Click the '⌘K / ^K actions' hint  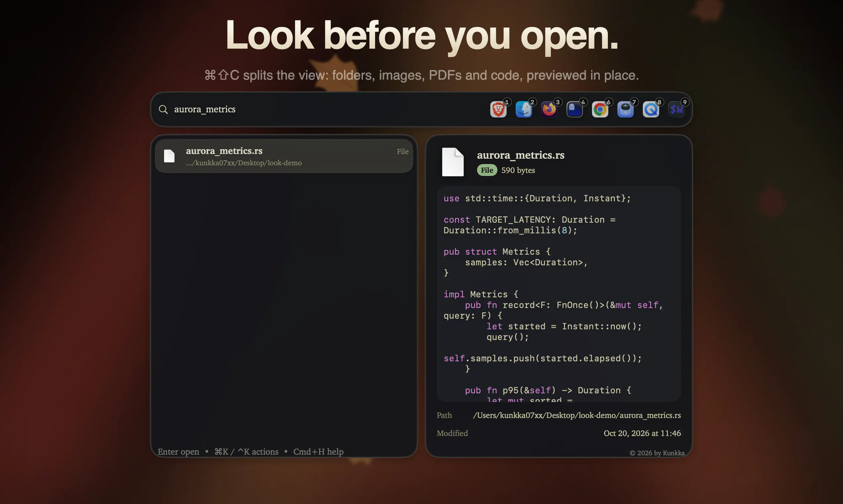pos(247,452)
